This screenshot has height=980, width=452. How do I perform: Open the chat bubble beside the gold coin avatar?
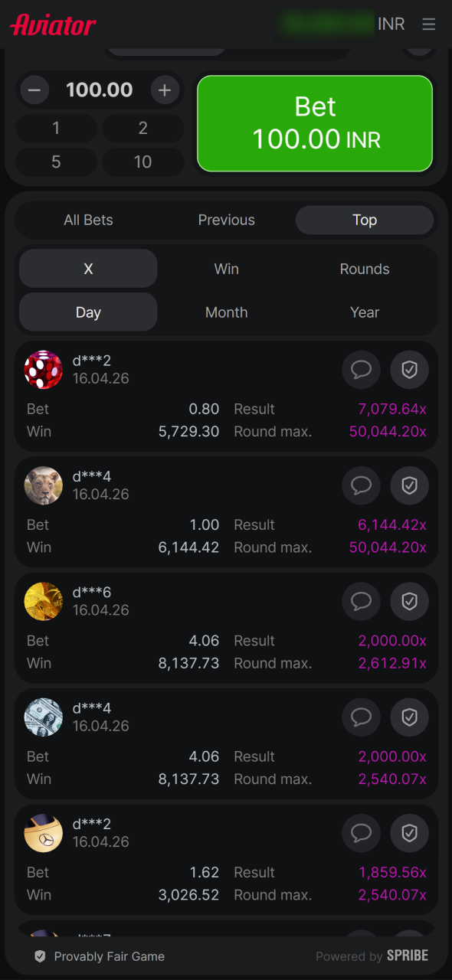click(361, 601)
